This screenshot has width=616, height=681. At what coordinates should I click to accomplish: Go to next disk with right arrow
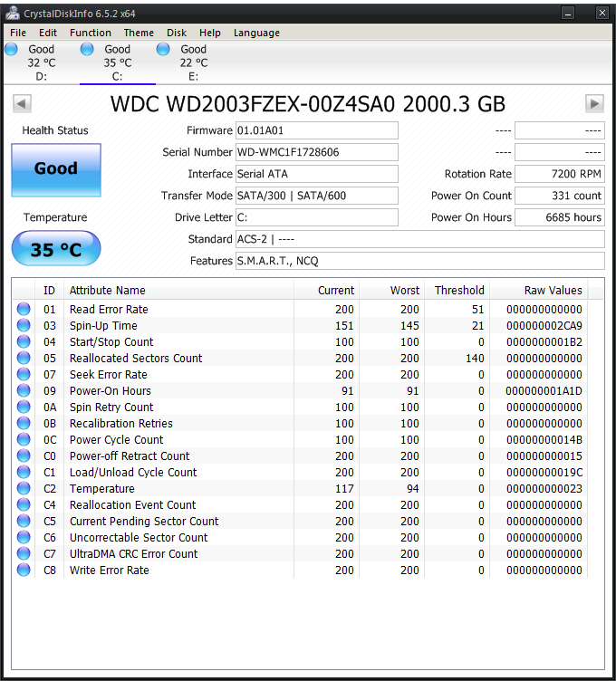tap(594, 104)
